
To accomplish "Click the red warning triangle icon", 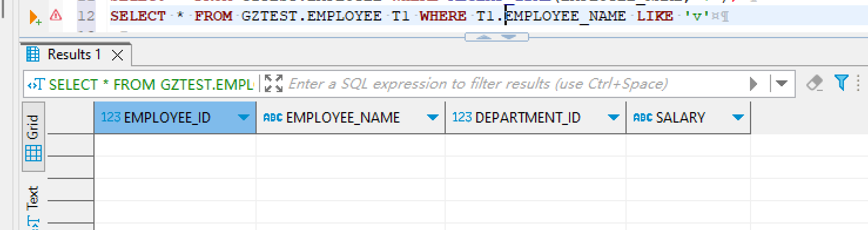I will 56,15.
